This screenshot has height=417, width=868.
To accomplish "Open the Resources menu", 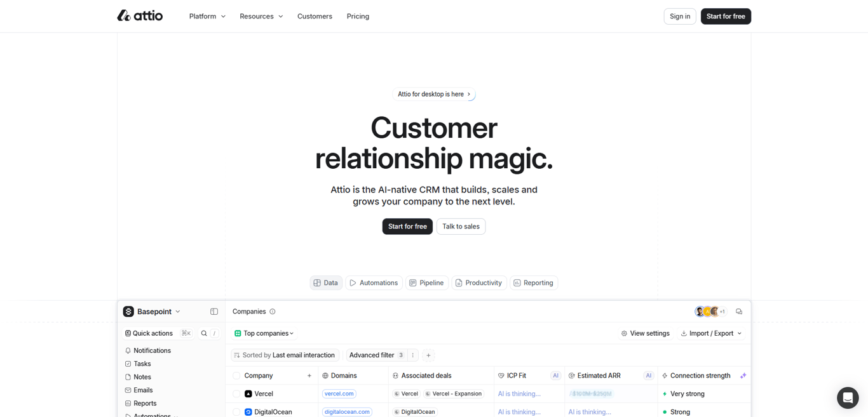I will (261, 17).
